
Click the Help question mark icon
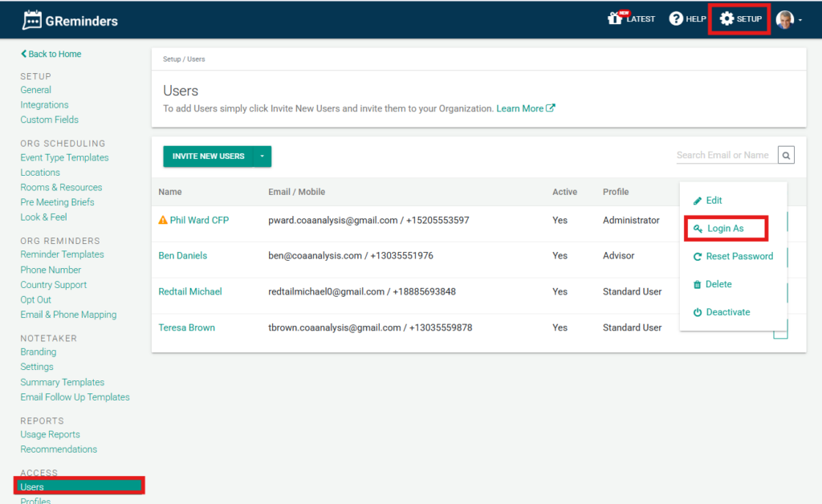click(676, 18)
